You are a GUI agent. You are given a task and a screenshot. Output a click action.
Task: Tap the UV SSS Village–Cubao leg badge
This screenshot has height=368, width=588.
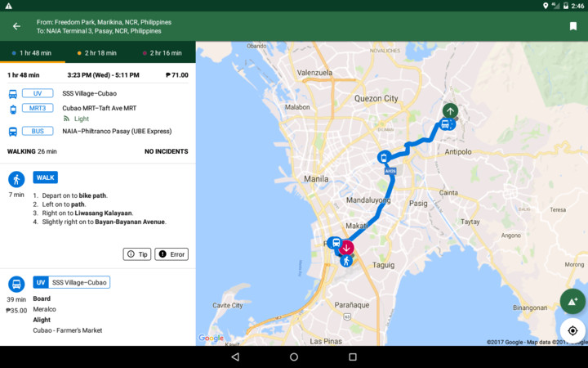(x=71, y=282)
